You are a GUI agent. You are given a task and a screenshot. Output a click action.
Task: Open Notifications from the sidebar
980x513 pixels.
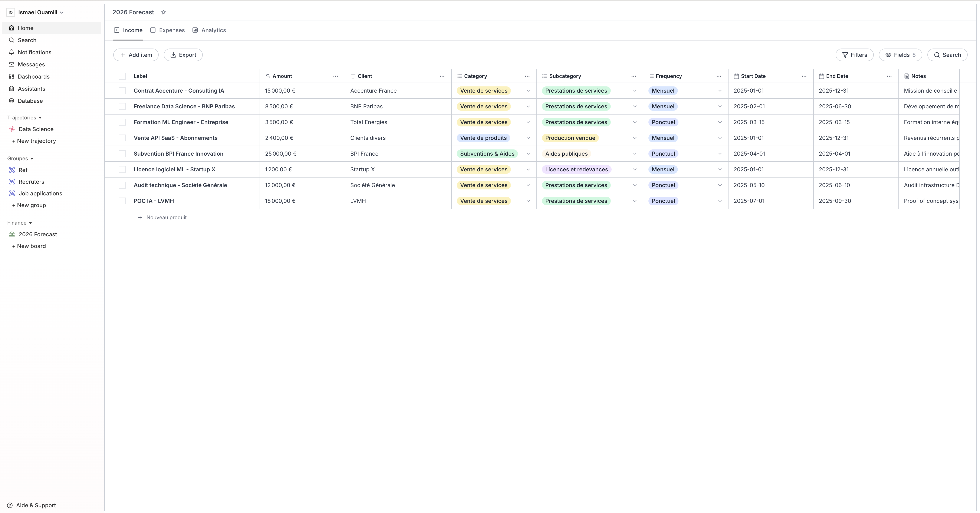pyautogui.click(x=35, y=52)
